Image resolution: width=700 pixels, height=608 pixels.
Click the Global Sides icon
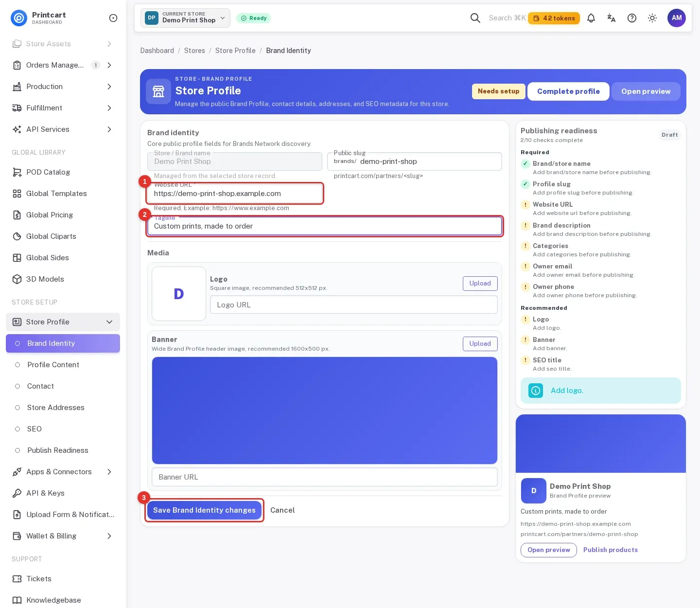(17, 258)
